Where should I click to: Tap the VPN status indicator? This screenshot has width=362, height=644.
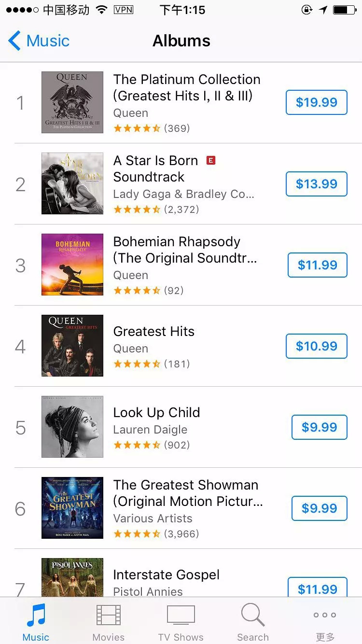124,10
